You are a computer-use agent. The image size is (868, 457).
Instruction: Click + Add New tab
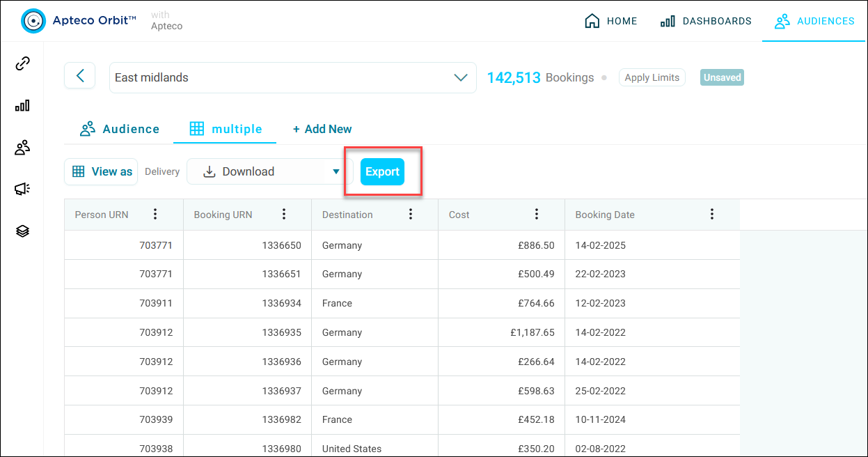tap(322, 129)
